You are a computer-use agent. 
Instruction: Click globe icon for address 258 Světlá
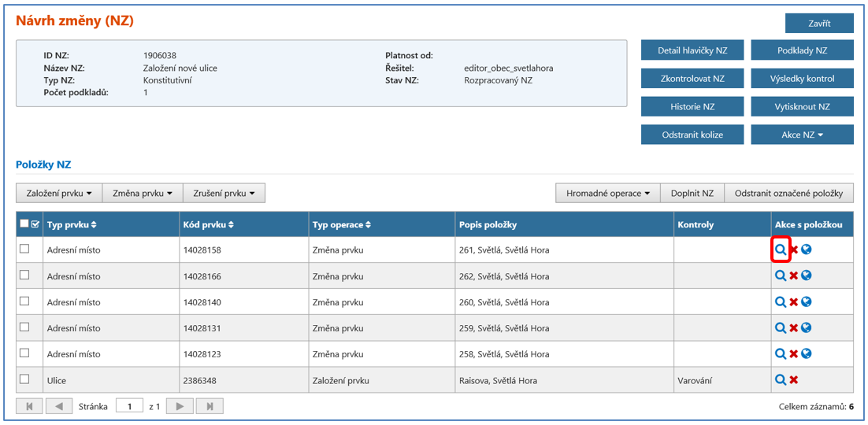[807, 354]
